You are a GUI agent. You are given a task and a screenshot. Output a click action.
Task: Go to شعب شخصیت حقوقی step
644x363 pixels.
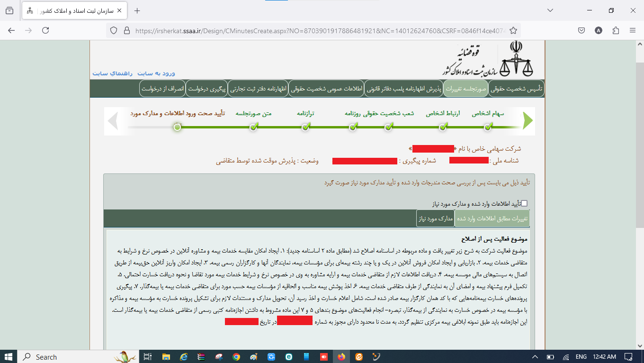point(388,127)
